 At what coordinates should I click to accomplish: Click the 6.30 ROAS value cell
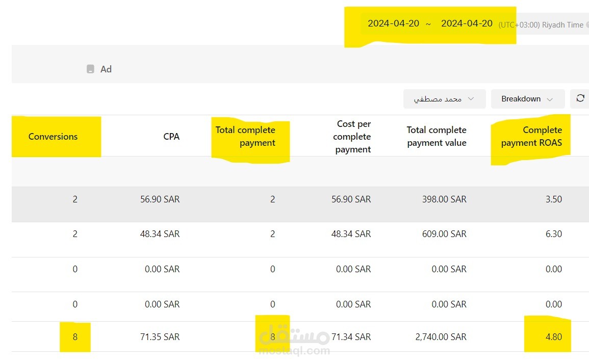pos(553,234)
